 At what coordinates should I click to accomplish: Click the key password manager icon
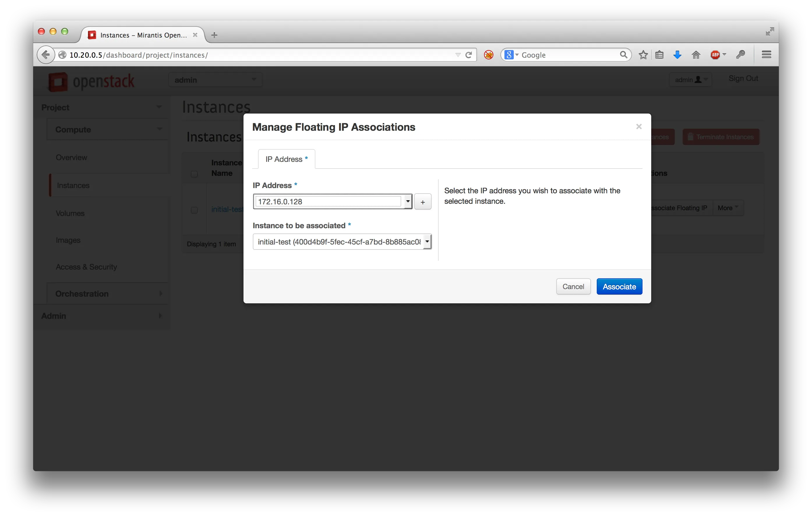click(x=741, y=55)
